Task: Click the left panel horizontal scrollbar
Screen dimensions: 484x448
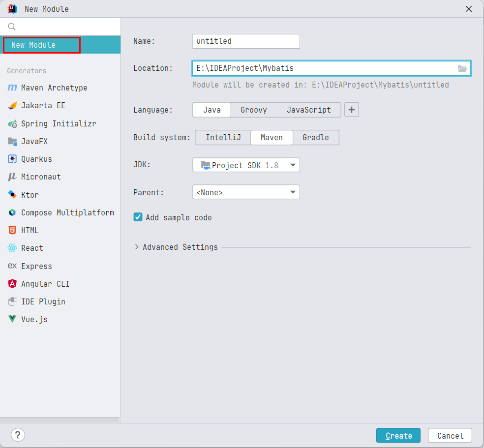Action: (60, 419)
